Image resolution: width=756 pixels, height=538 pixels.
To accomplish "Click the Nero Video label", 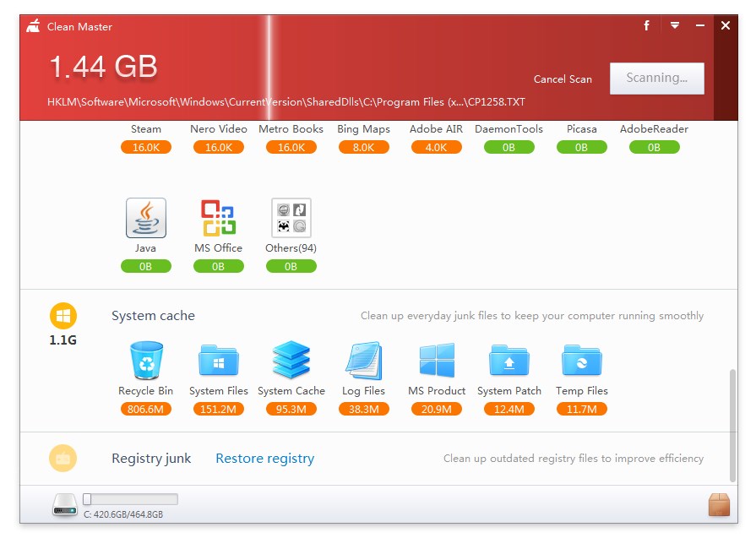I will tap(219, 128).
